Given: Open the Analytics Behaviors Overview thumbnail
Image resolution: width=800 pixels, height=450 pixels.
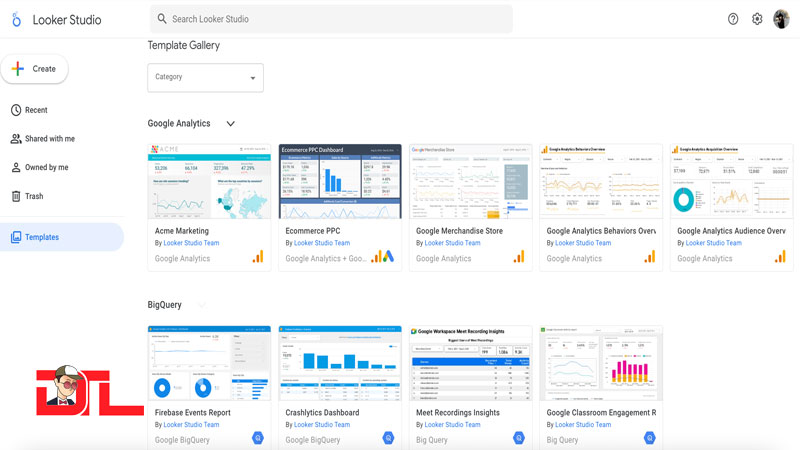Looking at the screenshot, I should pos(601,182).
